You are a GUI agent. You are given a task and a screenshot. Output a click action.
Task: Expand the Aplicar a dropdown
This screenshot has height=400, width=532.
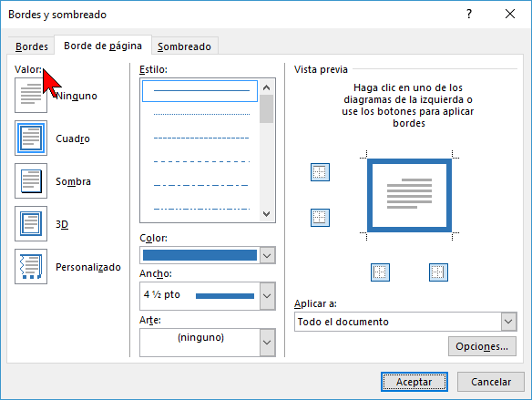508,322
